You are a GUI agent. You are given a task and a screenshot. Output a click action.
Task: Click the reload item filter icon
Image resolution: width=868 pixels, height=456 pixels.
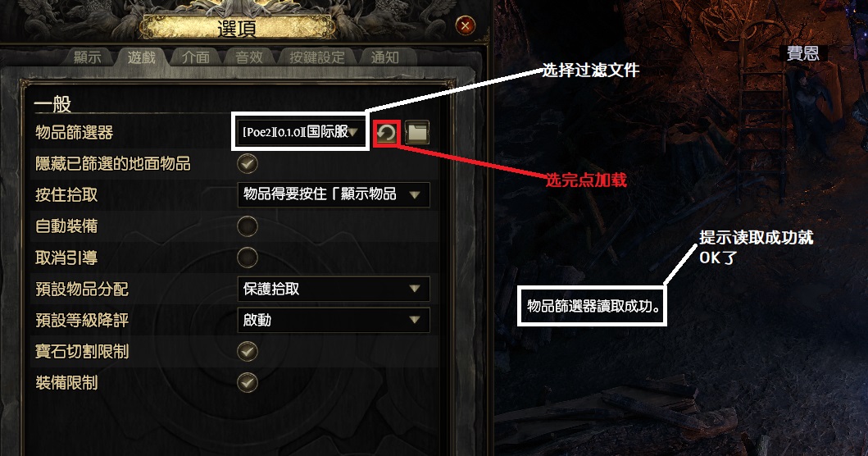point(386,133)
